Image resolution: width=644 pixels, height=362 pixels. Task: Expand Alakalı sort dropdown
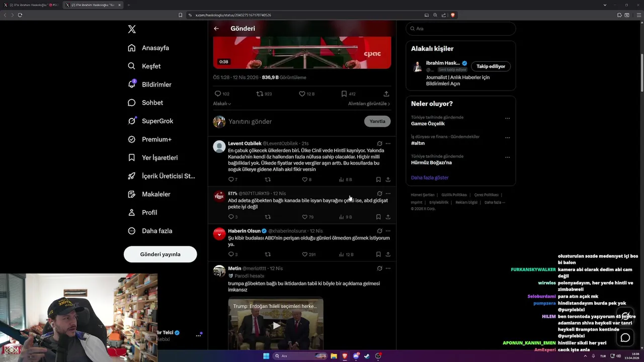[222, 104]
